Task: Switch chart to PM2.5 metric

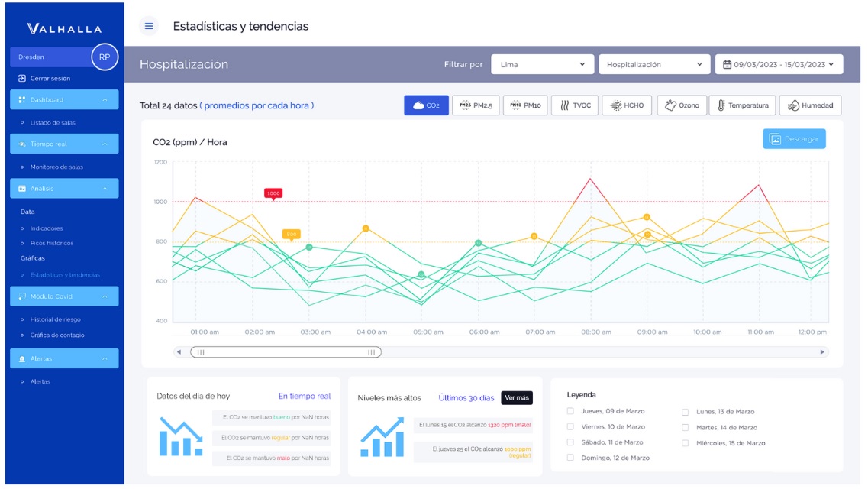Action: tap(476, 105)
